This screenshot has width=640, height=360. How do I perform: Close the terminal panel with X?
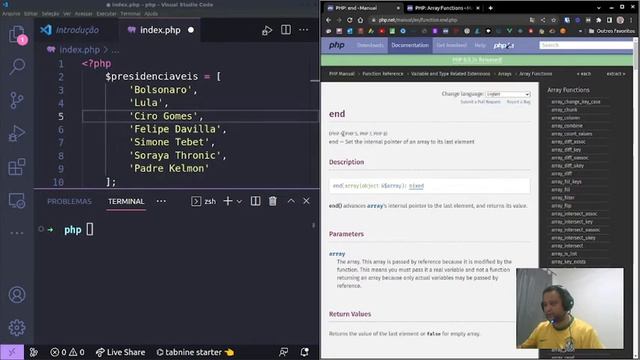307,201
